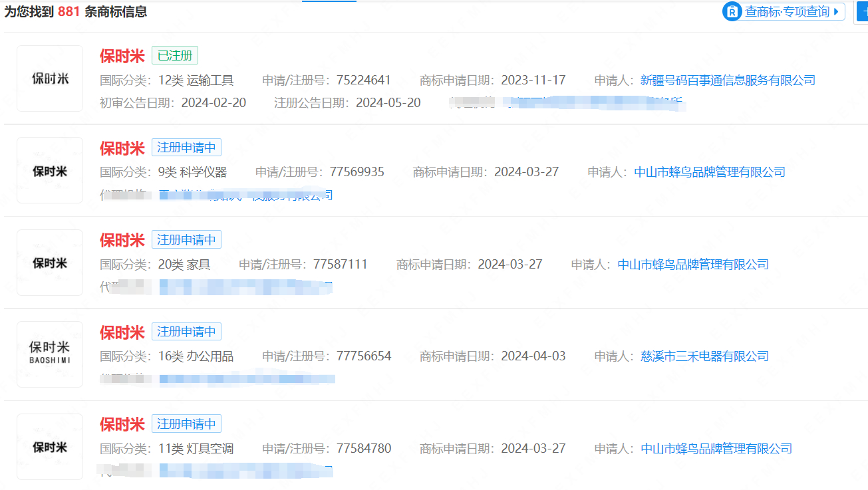Click the 注册申请中 tag in the 11类 灯具空调 row

(x=186, y=424)
